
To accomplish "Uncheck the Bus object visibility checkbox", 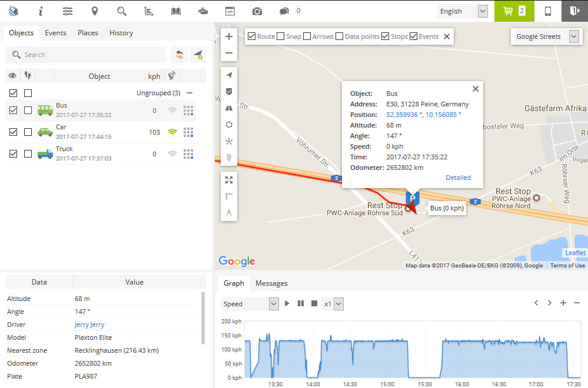I will coord(13,109).
